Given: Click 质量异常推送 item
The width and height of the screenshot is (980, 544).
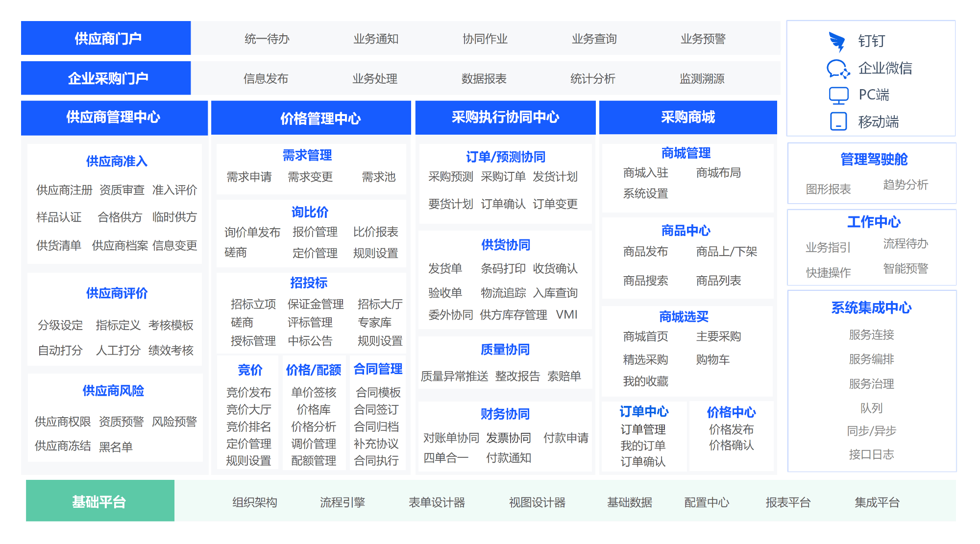Looking at the screenshot, I should click(x=455, y=376).
